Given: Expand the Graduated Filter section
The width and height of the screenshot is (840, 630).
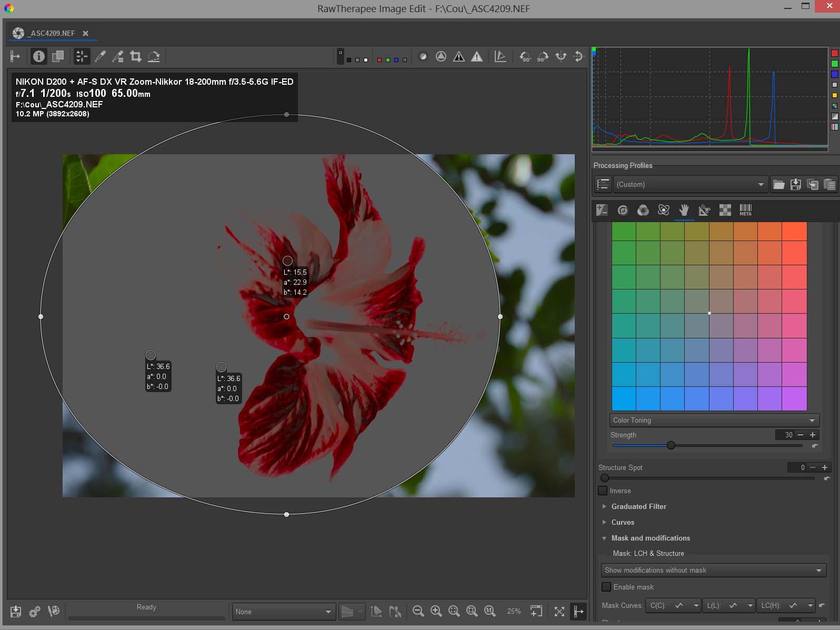Looking at the screenshot, I should coord(638,506).
